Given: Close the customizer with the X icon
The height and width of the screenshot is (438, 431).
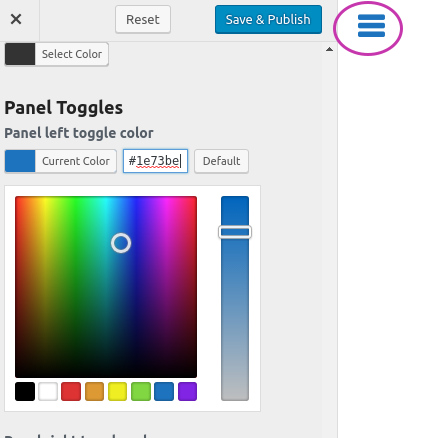Looking at the screenshot, I should click(16, 19).
